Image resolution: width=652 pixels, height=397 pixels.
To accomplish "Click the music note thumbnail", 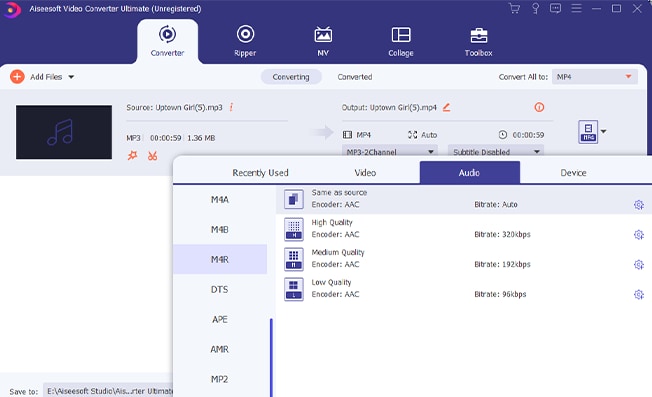I will pos(64,132).
